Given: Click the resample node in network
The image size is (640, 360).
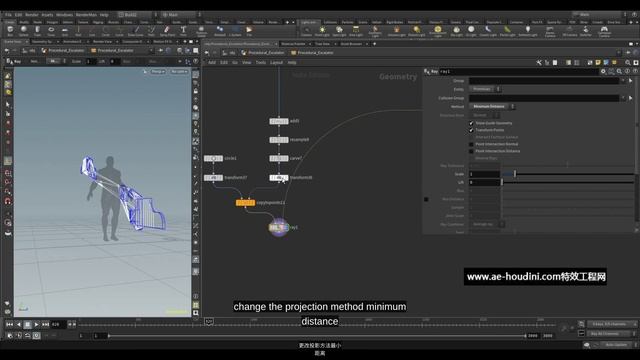Looking at the screenshot, I should click(279, 140).
